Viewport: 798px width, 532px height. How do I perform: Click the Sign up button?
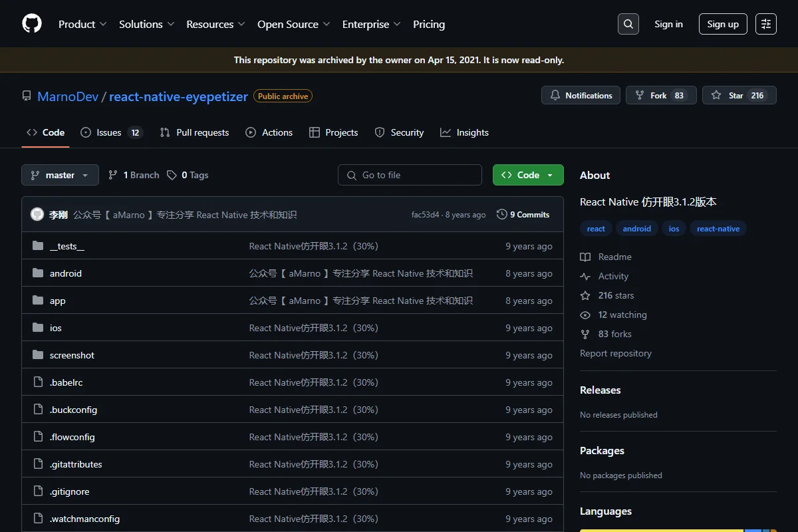tap(723, 24)
